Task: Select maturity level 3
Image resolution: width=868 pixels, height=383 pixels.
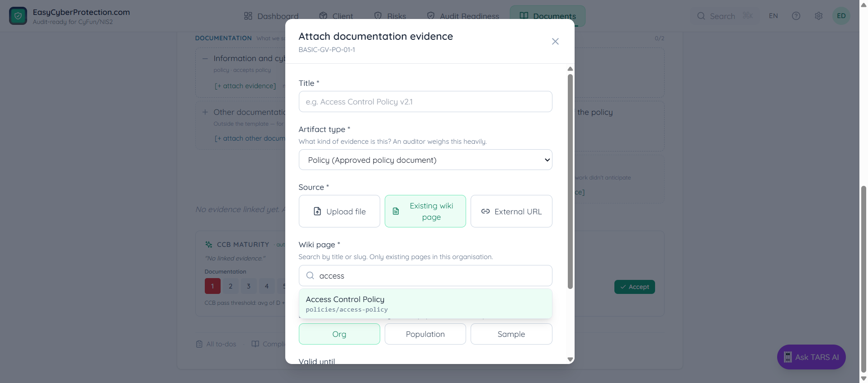Action: click(x=249, y=286)
